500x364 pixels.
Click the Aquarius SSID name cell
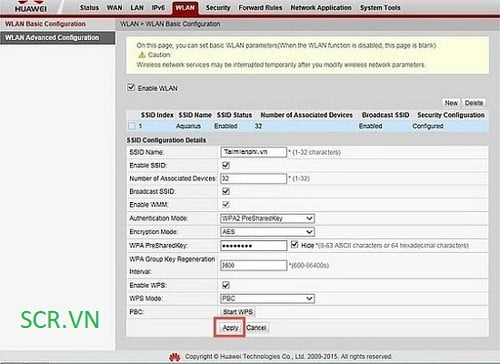[188, 126]
